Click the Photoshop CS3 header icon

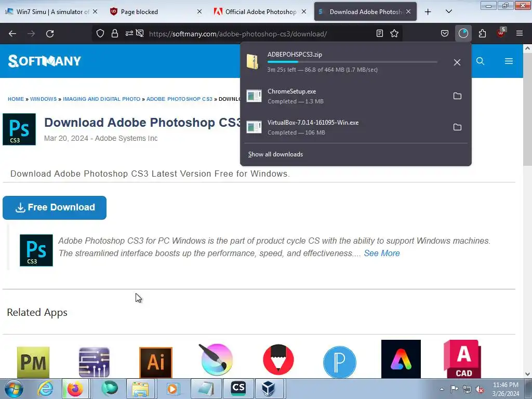pos(19,129)
